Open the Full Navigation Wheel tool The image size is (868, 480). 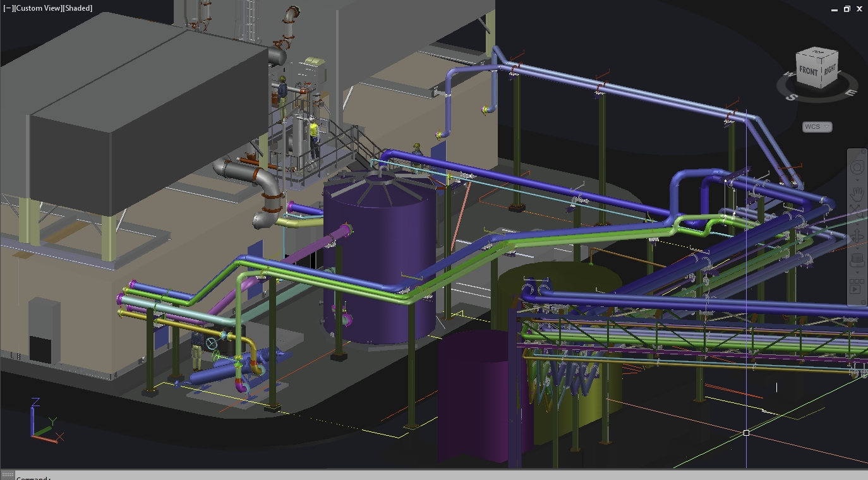click(x=857, y=167)
